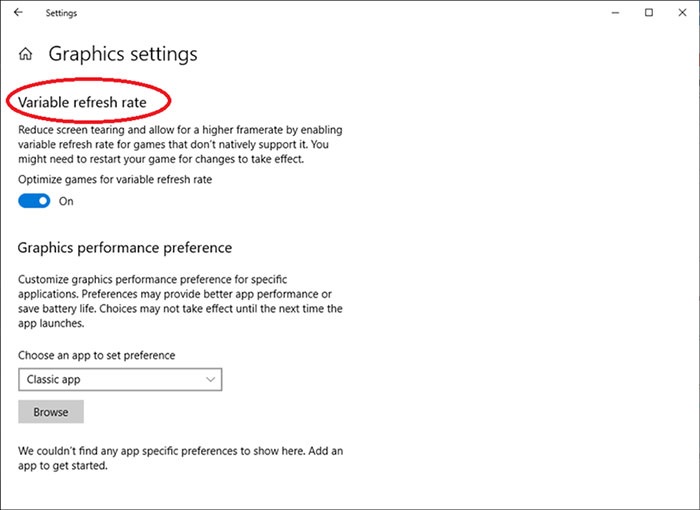Click the Choose an app to set preference label
Screen dimensions: 700x510
tap(97, 355)
